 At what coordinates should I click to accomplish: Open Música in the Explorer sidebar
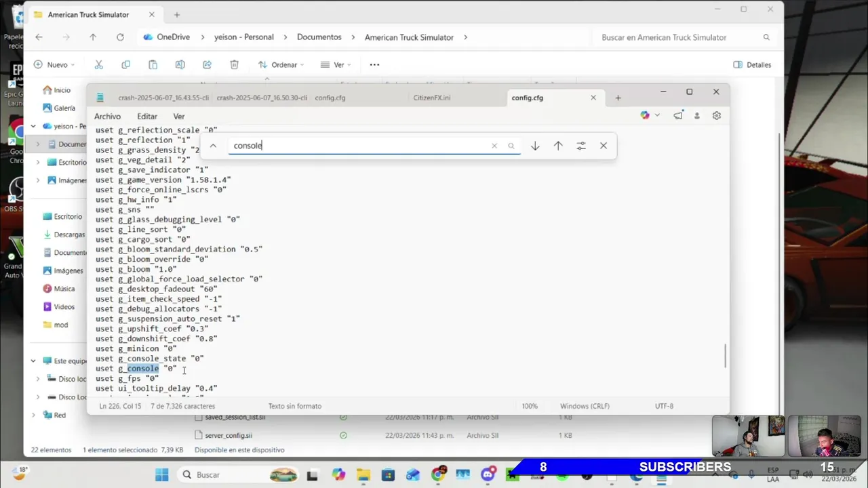[59, 289]
